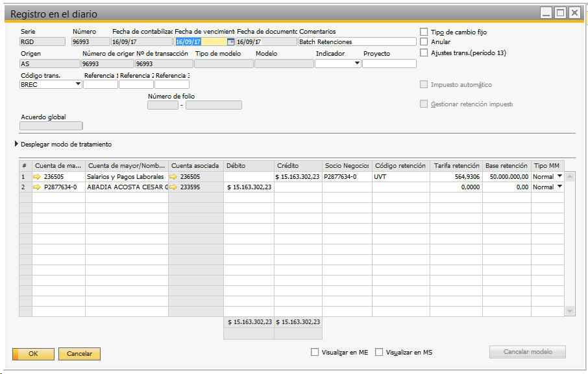Click link arrow next to account 236505 in row 1
This screenshot has height=374, width=588.
tap(37, 177)
